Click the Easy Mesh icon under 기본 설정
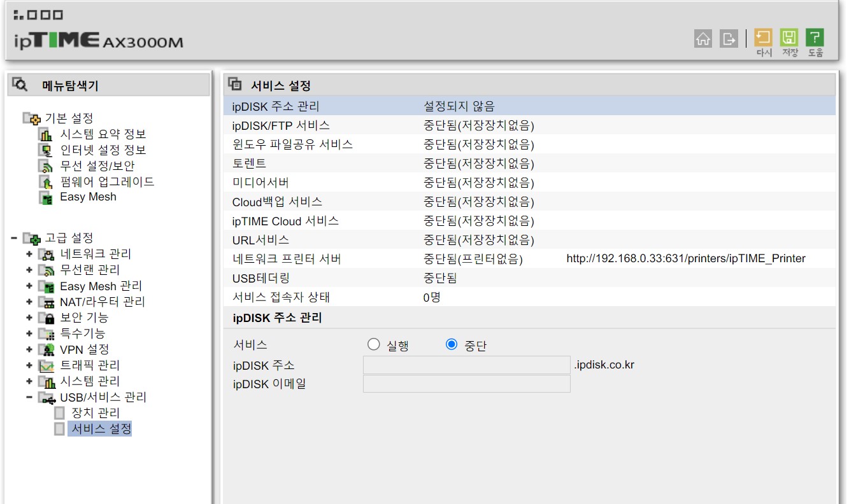The width and height of the screenshot is (849, 504). pyautogui.click(x=46, y=197)
